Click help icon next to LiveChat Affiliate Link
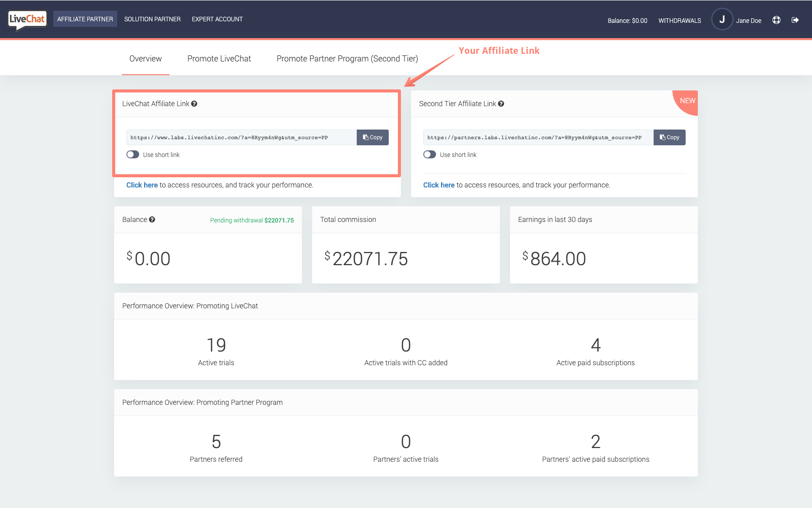Screen dimensions: 812x508 (x=194, y=104)
